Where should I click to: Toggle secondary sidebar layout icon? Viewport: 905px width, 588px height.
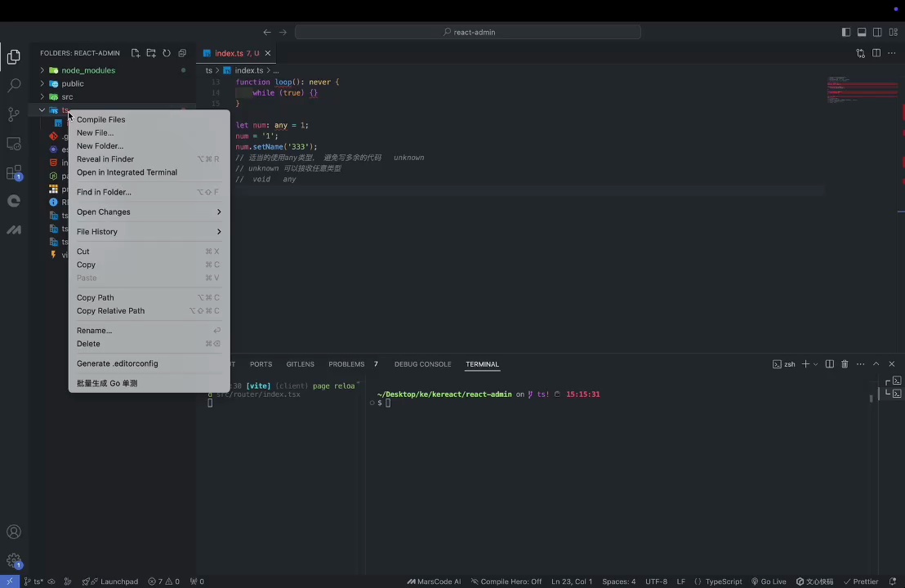(877, 33)
